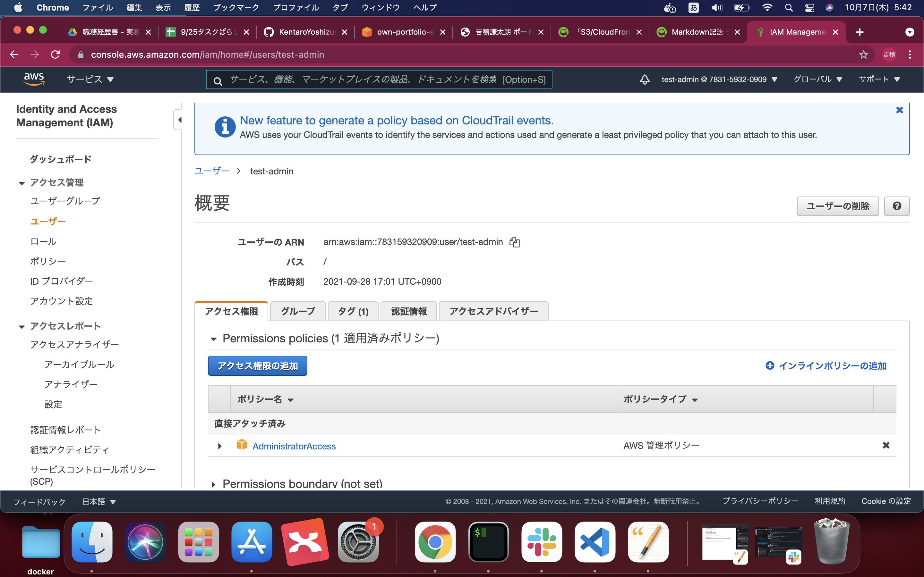Reload the page in Chrome
924x577 pixels.
click(56, 54)
